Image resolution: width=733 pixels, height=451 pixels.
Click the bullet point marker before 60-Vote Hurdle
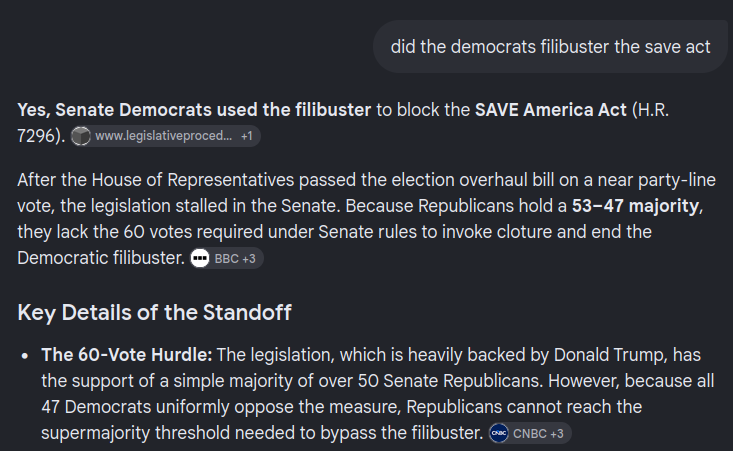click(25, 356)
